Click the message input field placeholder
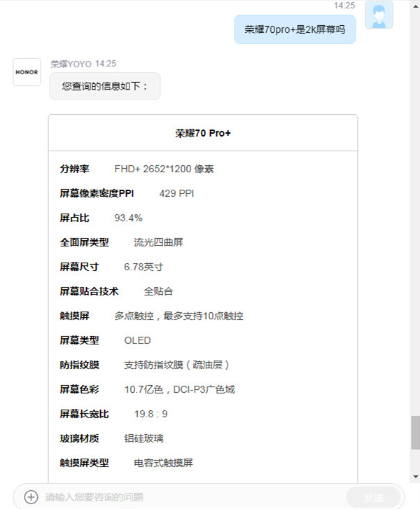The height and width of the screenshot is (509, 420). point(94,497)
